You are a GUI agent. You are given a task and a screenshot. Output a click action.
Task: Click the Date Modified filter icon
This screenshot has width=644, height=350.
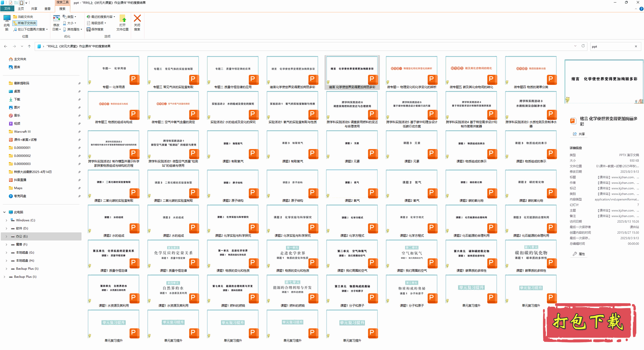pyautogui.click(x=56, y=19)
